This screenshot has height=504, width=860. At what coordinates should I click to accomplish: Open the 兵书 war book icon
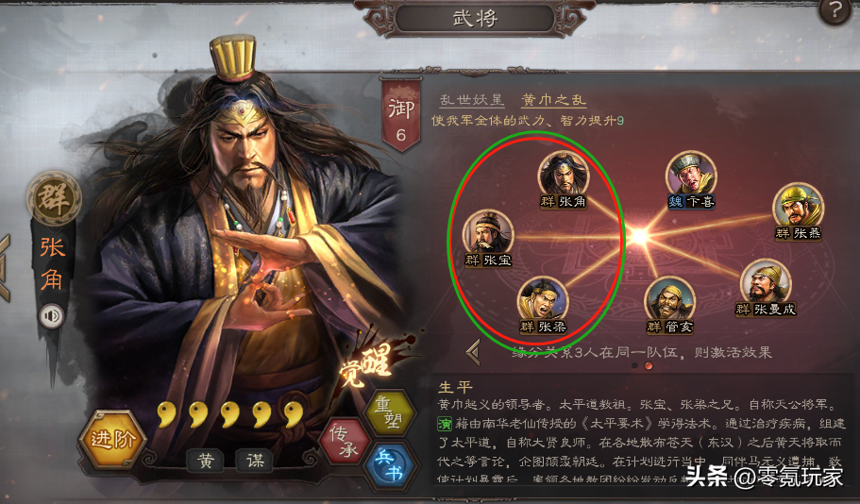[391, 465]
